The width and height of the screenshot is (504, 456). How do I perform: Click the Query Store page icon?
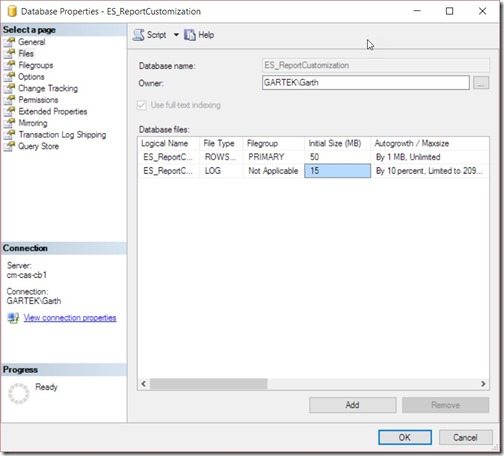[10, 146]
